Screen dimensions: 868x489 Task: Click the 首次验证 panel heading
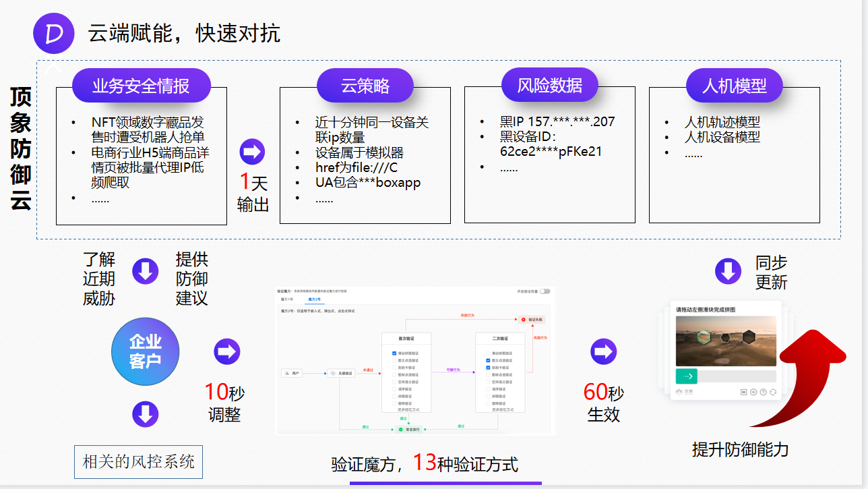[x=406, y=339]
